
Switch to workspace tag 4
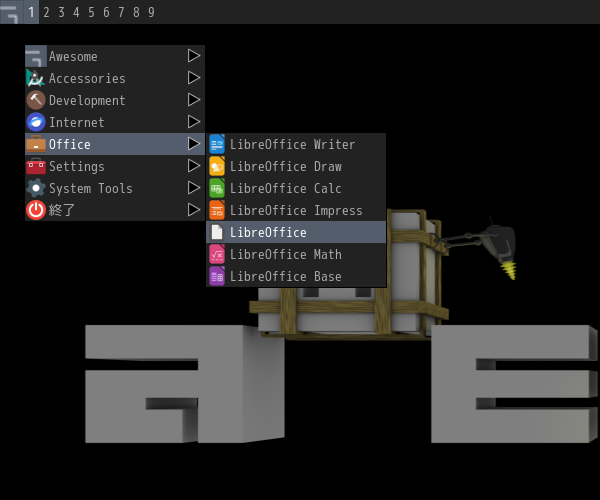coord(76,12)
